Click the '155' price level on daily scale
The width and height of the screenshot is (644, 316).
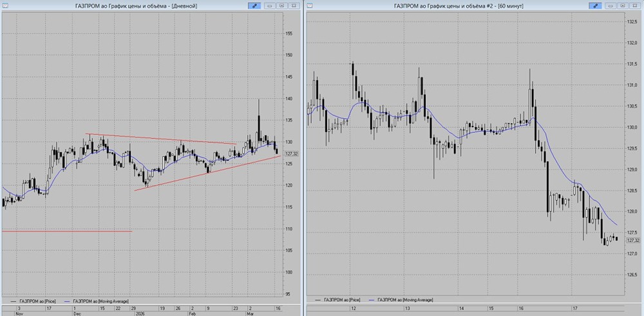tap(289, 34)
